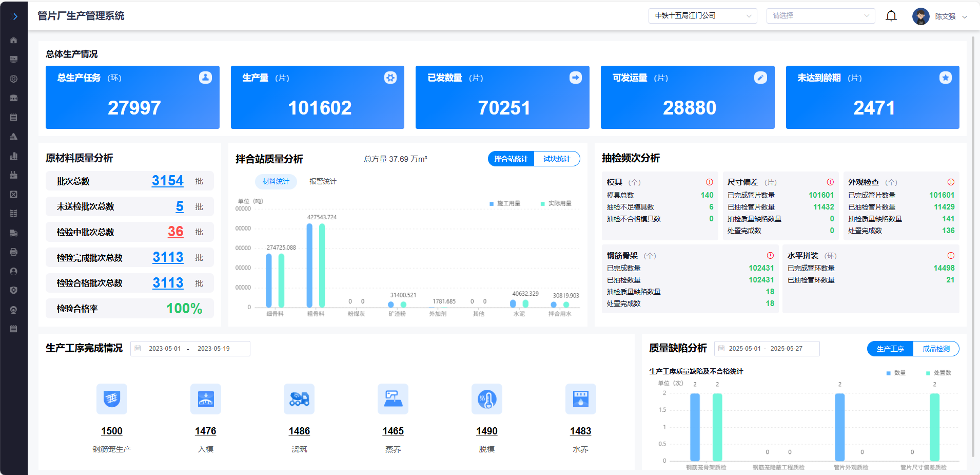Image resolution: width=980 pixels, height=475 pixels.
Task: Click the 实际用量 legend color swatch
Action: pyautogui.click(x=542, y=204)
